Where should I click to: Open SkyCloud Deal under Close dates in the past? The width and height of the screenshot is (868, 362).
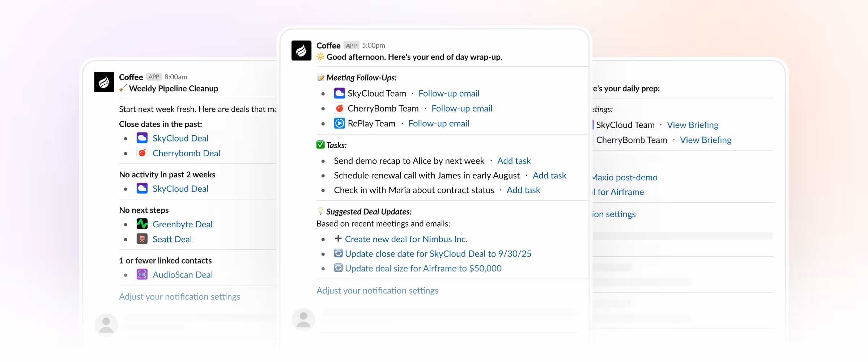(180, 138)
